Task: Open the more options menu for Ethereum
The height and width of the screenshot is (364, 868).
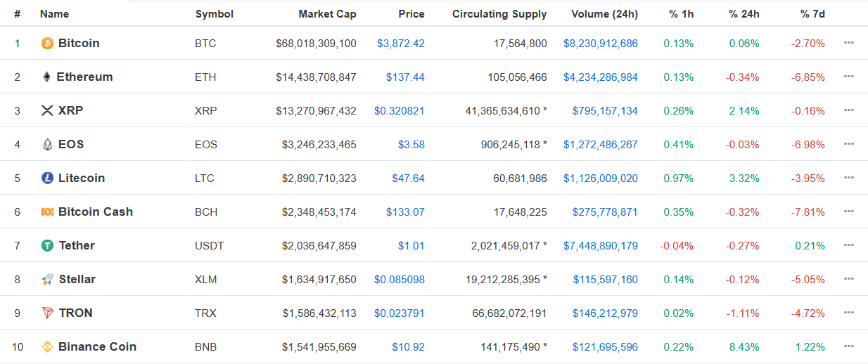Action: click(x=849, y=77)
